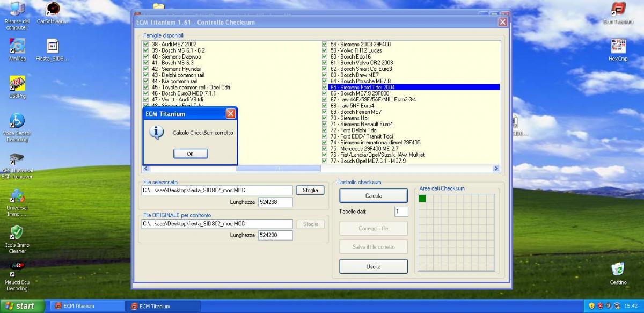Click the green cell in Aree dati Checksum

point(422,199)
